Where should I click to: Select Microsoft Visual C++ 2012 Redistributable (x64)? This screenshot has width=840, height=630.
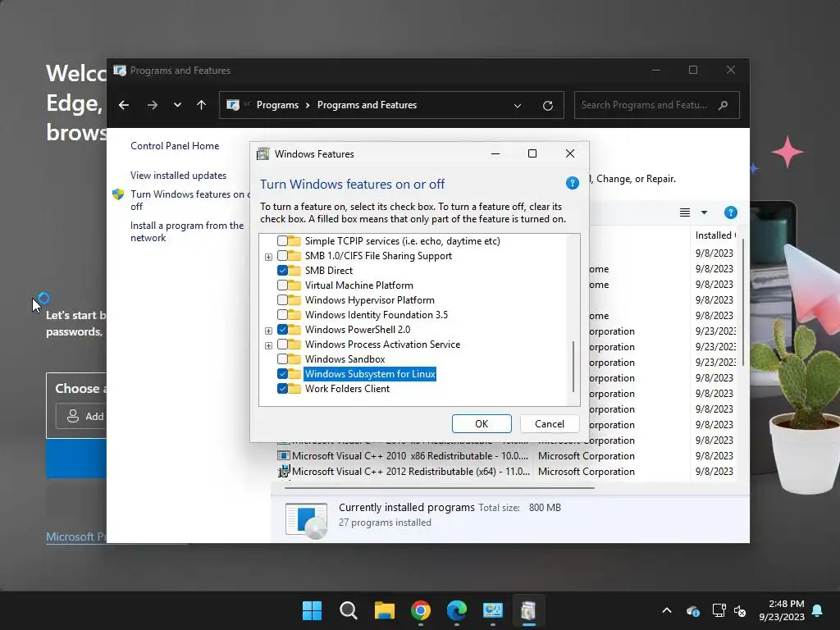click(410, 472)
